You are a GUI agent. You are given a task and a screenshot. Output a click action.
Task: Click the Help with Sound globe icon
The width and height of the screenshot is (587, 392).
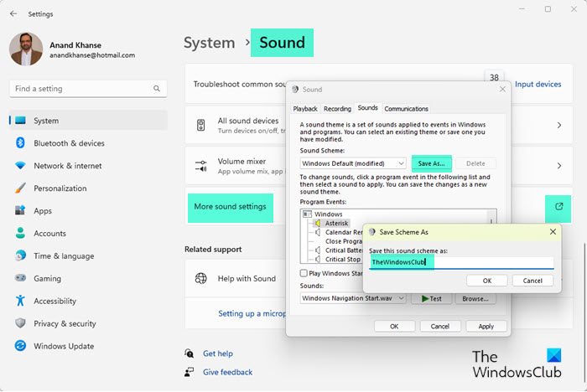(x=201, y=278)
